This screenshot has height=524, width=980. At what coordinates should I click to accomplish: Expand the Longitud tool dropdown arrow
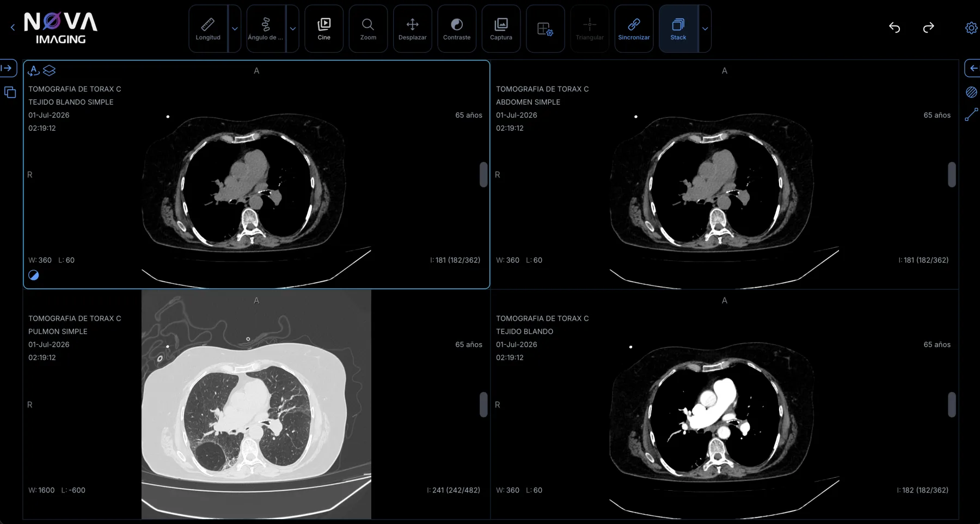click(235, 29)
